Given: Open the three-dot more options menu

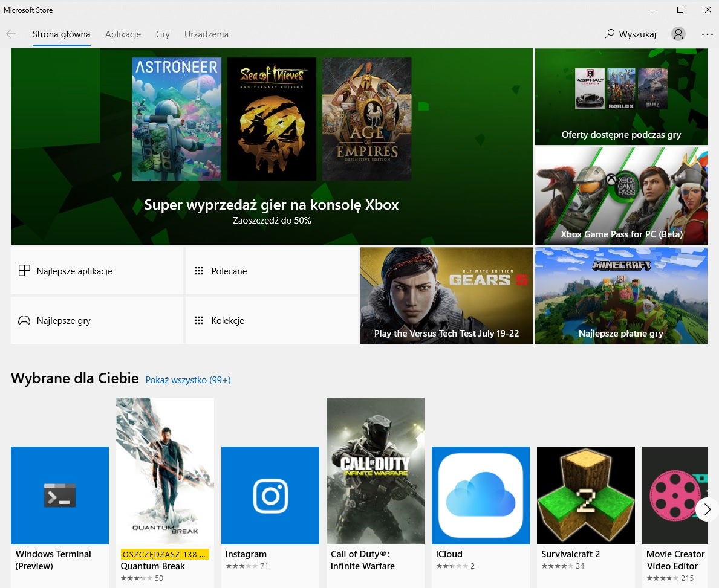Looking at the screenshot, I should (707, 34).
